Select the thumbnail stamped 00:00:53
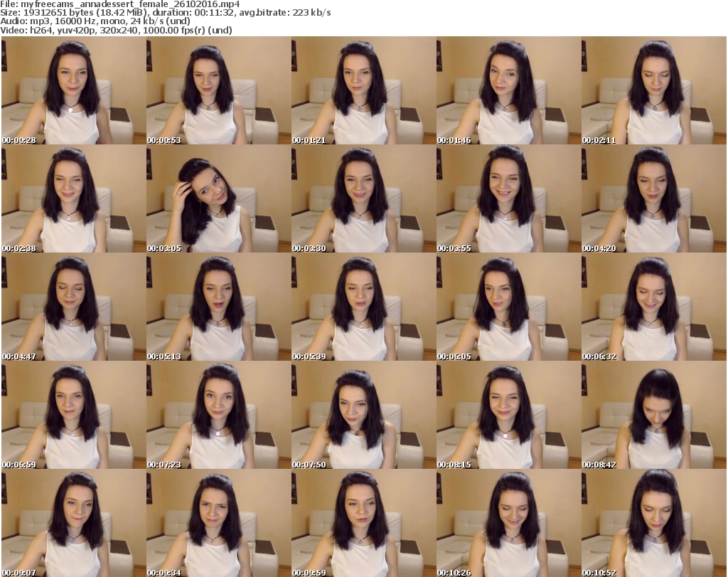 [x=218, y=90]
